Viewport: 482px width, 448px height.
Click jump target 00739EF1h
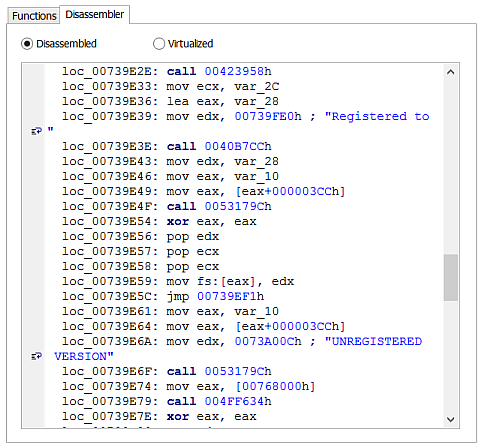(x=230, y=296)
